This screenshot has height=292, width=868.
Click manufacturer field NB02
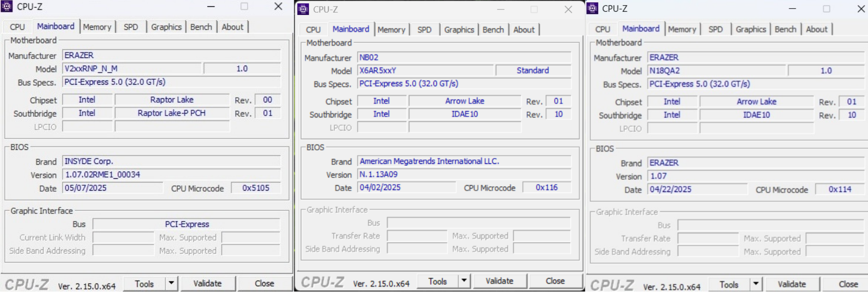464,57
